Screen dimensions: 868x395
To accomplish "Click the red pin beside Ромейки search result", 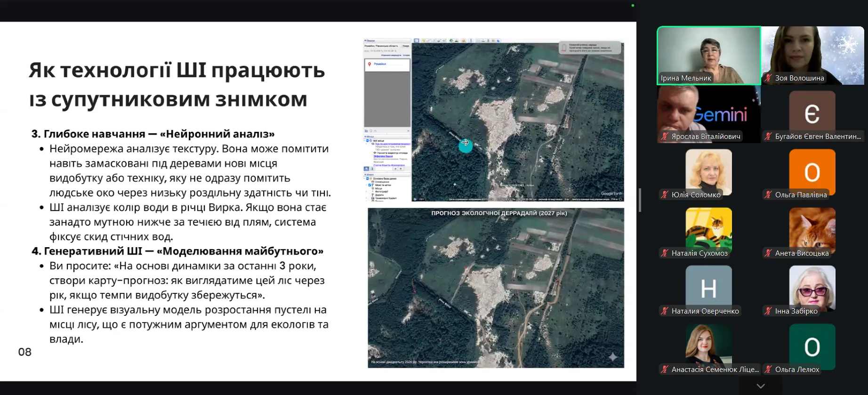I will [370, 64].
